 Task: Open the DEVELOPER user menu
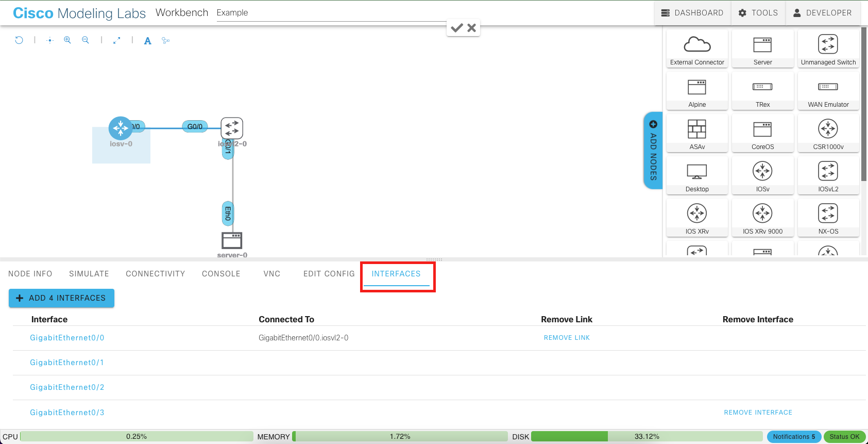[x=823, y=13]
